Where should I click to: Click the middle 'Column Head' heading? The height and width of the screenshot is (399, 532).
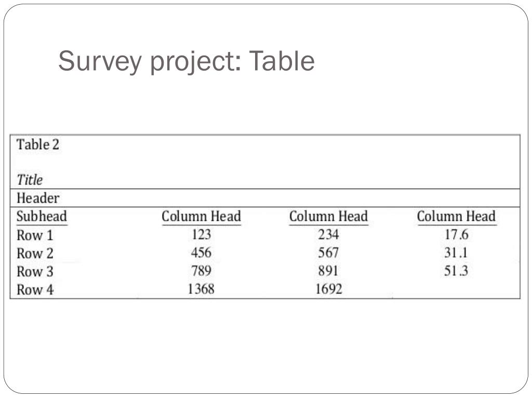328,217
